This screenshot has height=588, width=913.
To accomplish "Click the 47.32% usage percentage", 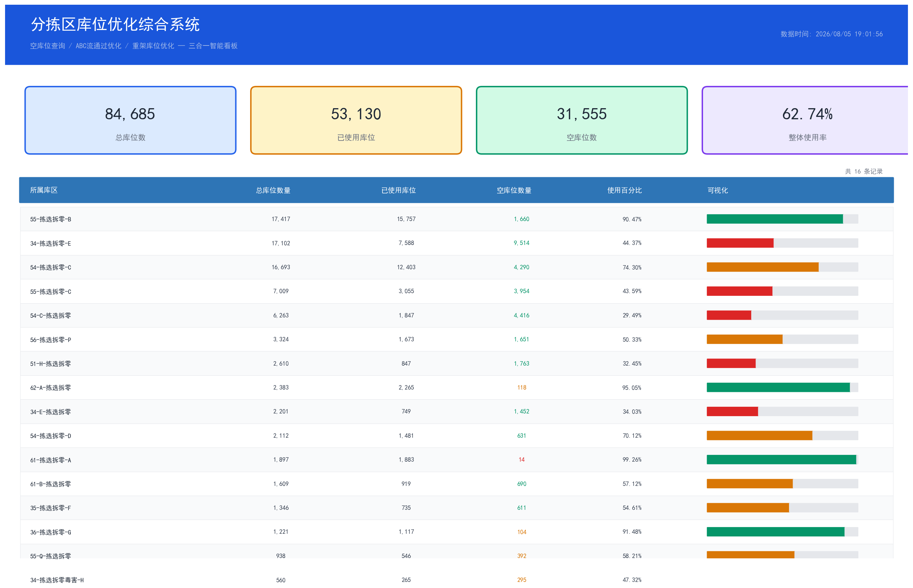I will [x=632, y=580].
